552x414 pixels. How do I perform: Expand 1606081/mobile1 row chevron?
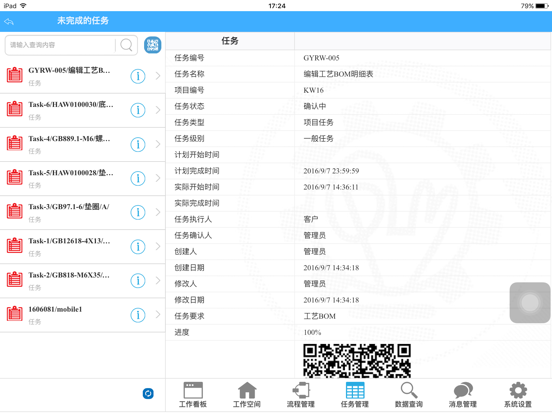[x=158, y=315]
